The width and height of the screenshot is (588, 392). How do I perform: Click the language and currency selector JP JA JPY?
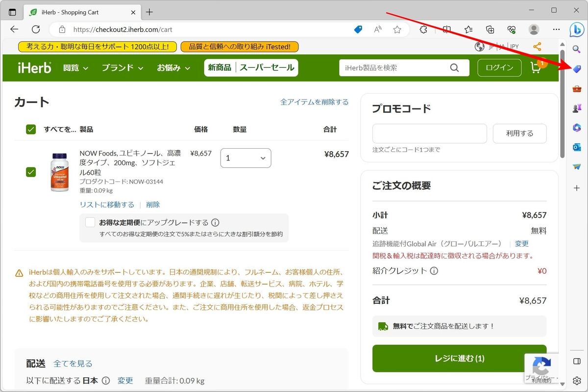497,47
